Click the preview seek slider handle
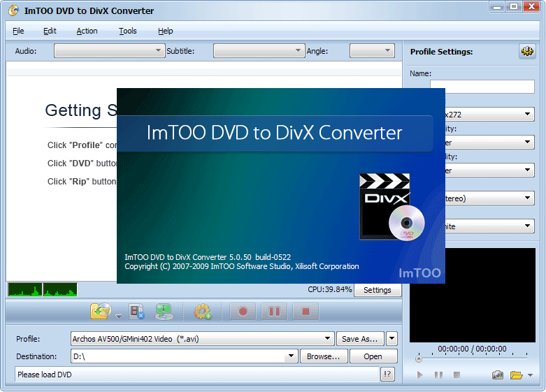 [419, 358]
